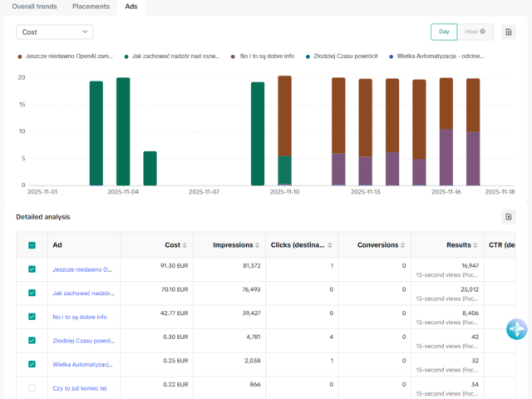Viewport: 532px width, 399px height.
Task: Switch to the Overall trends tab
Action: click(33, 7)
